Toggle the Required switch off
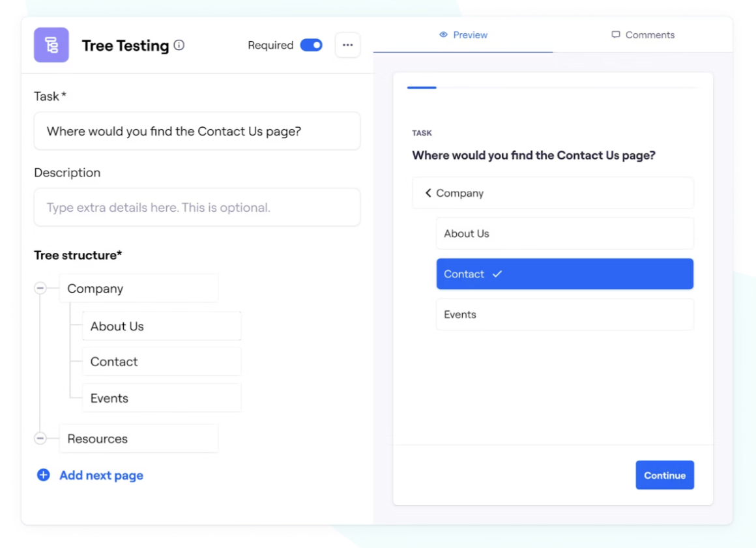This screenshot has height=548, width=756. point(311,45)
